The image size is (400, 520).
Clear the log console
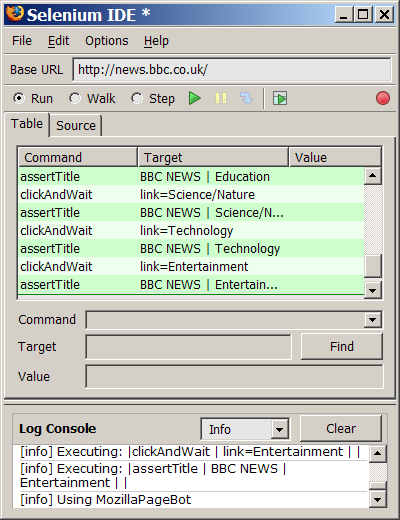[341, 429]
